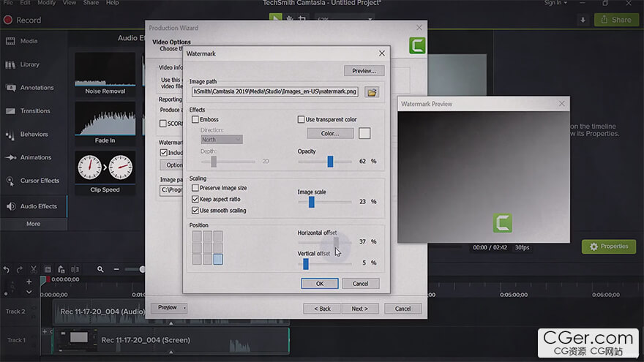Open the Help menu

[x=112, y=3]
